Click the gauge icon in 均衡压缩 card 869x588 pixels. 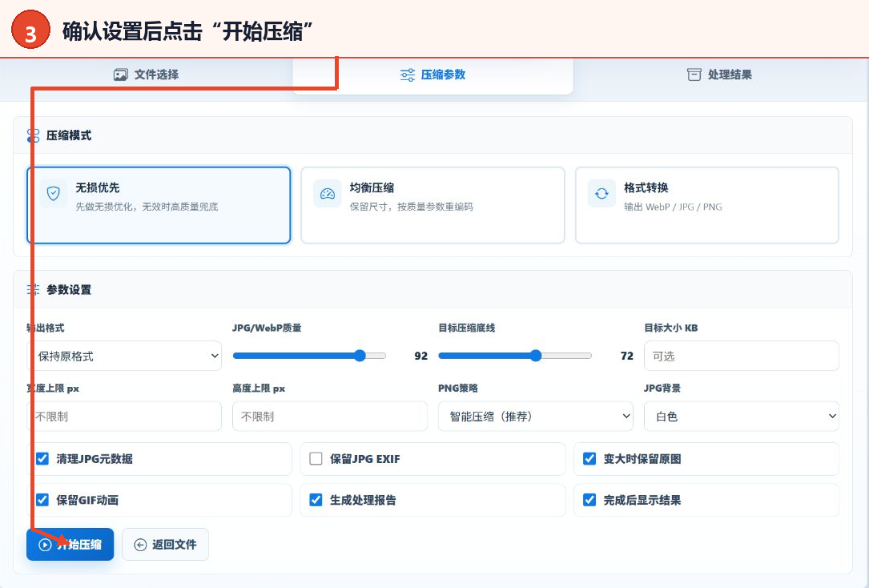coord(328,193)
